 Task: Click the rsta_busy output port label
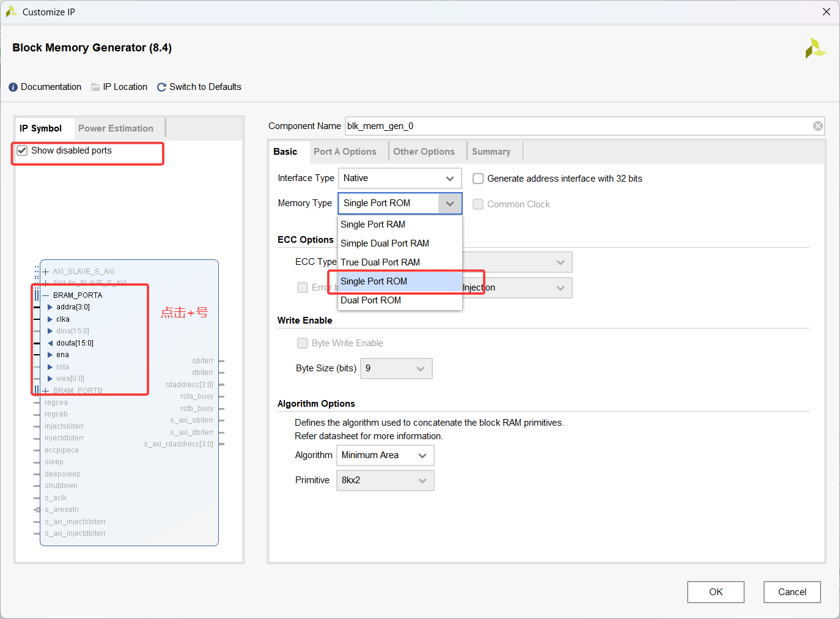197,396
